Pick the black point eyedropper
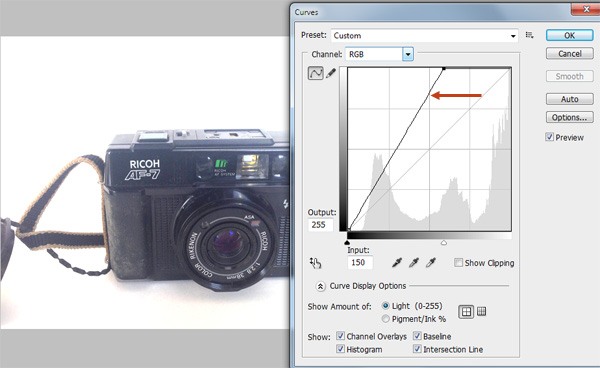Image resolution: width=600 pixels, height=368 pixels. [396, 262]
